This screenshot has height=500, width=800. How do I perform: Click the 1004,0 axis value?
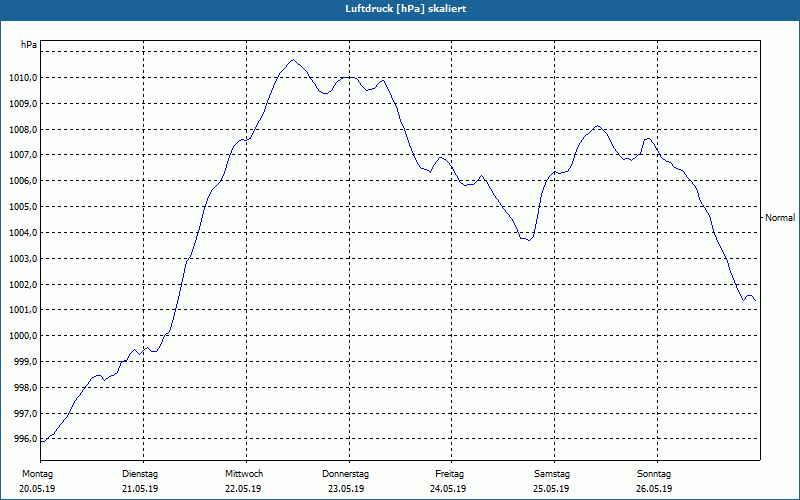click(x=23, y=233)
